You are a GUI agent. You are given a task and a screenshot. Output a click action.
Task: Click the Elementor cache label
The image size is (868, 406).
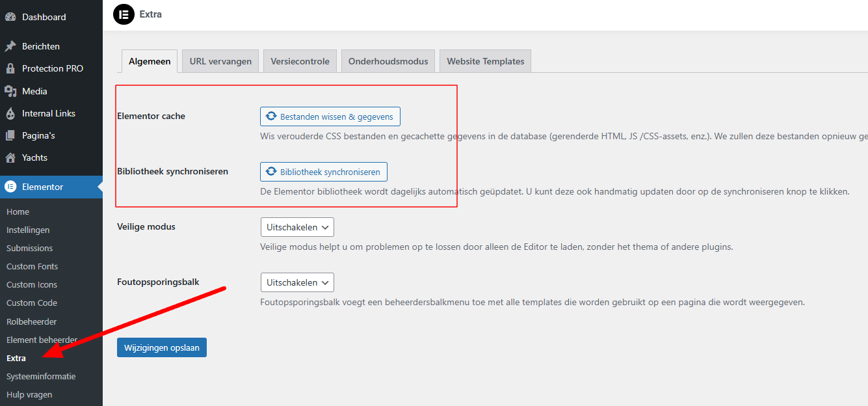(x=151, y=116)
